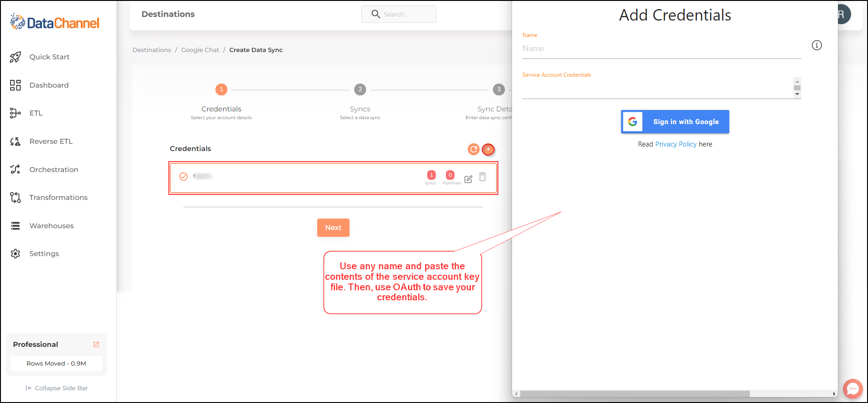The image size is (868, 403).
Task: Select the saved credential radio check
Action: pyautogui.click(x=183, y=177)
